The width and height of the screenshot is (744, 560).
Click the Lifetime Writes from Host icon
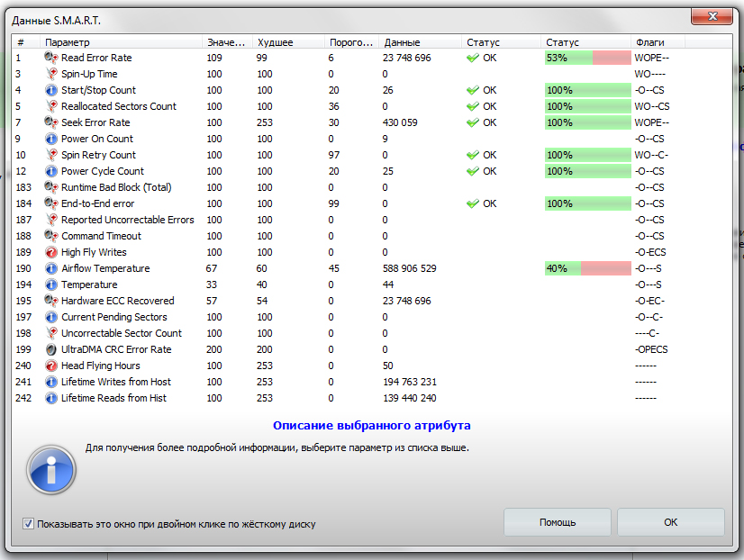point(51,382)
